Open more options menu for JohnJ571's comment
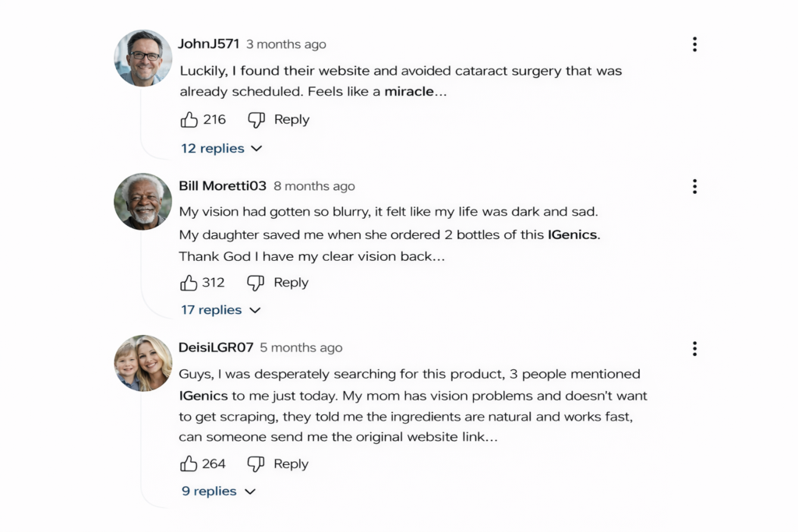The height and width of the screenshot is (532, 798). click(694, 44)
